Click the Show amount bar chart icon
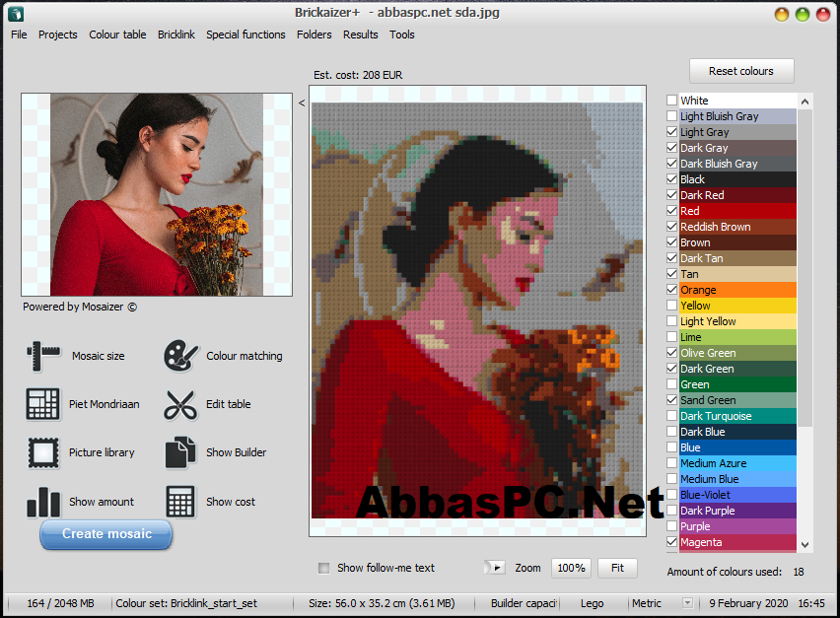 [x=43, y=502]
